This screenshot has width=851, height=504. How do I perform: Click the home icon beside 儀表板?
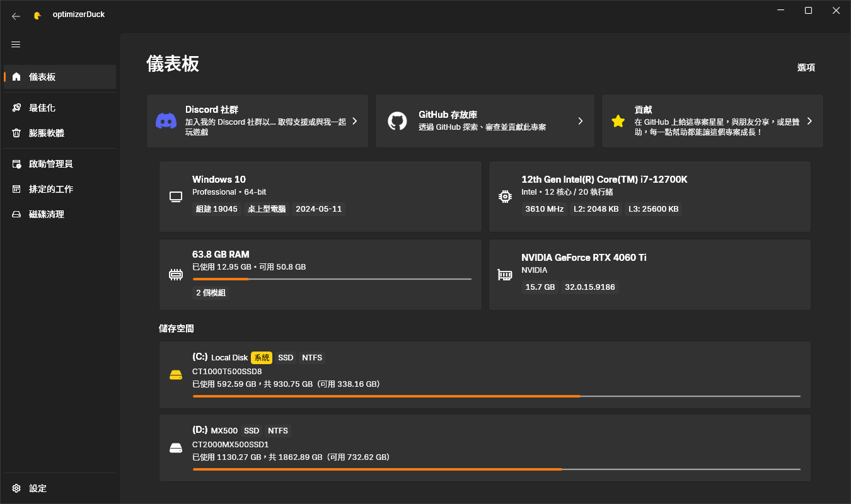click(16, 77)
